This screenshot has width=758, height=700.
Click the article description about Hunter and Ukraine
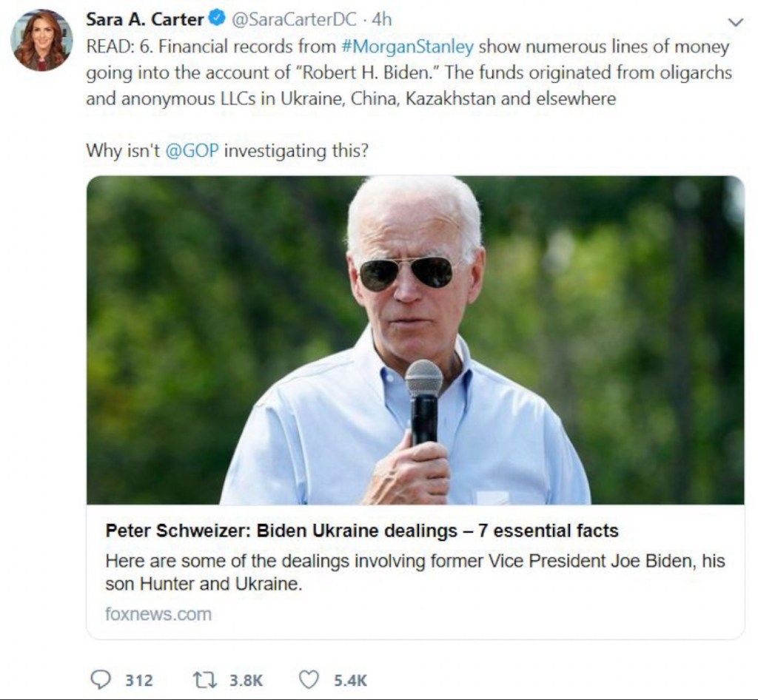point(415,572)
